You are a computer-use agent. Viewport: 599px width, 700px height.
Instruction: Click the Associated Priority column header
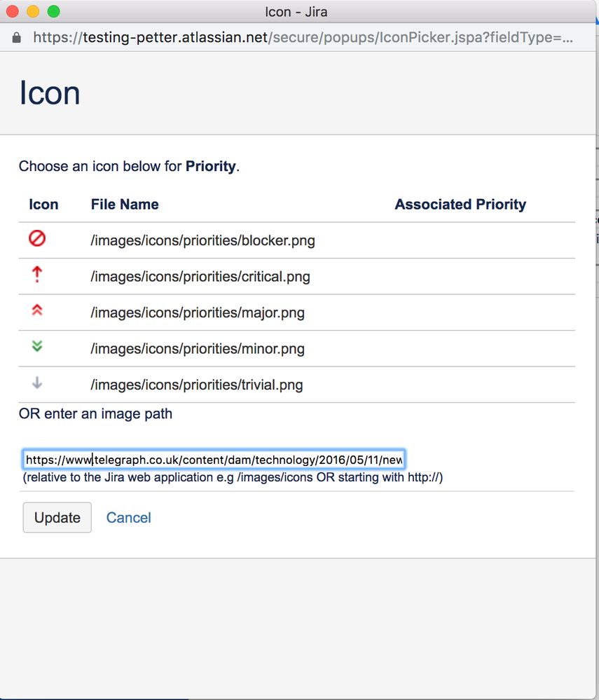[x=460, y=205]
